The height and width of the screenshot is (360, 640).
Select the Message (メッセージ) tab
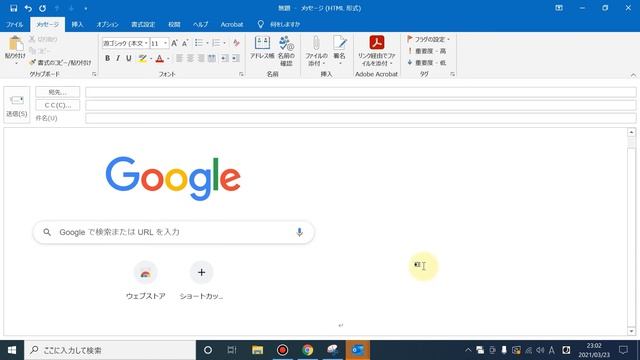click(x=47, y=24)
